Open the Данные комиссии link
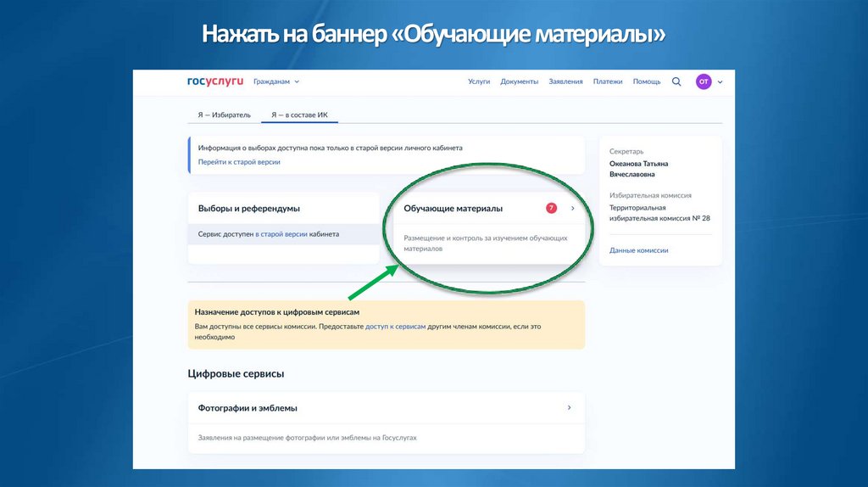868x487 pixels. [x=639, y=250]
